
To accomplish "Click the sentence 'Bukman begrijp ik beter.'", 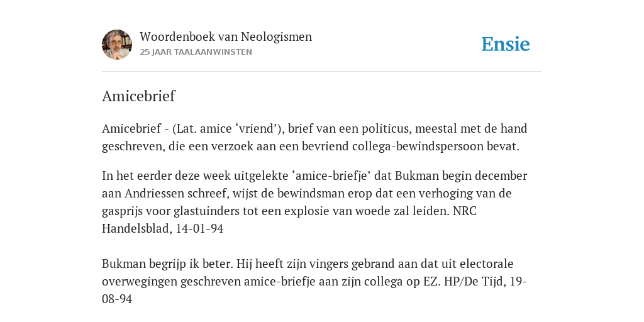I will [167, 264].
